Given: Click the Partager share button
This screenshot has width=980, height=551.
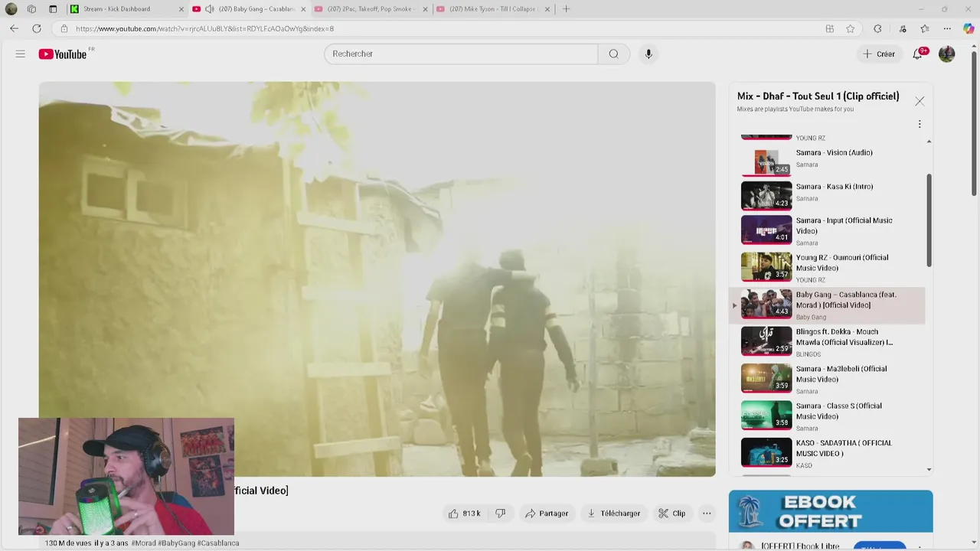Looking at the screenshot, I should pyautogui.click(x=547, y=514).
